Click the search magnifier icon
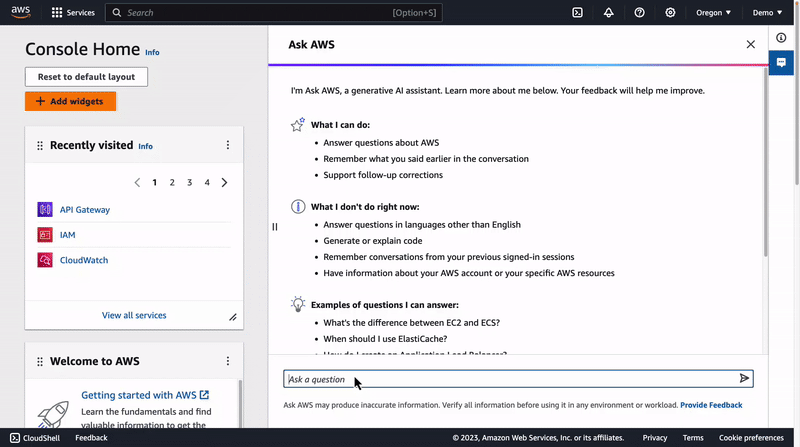Screen dimensions: 800x447 [117, 13]
